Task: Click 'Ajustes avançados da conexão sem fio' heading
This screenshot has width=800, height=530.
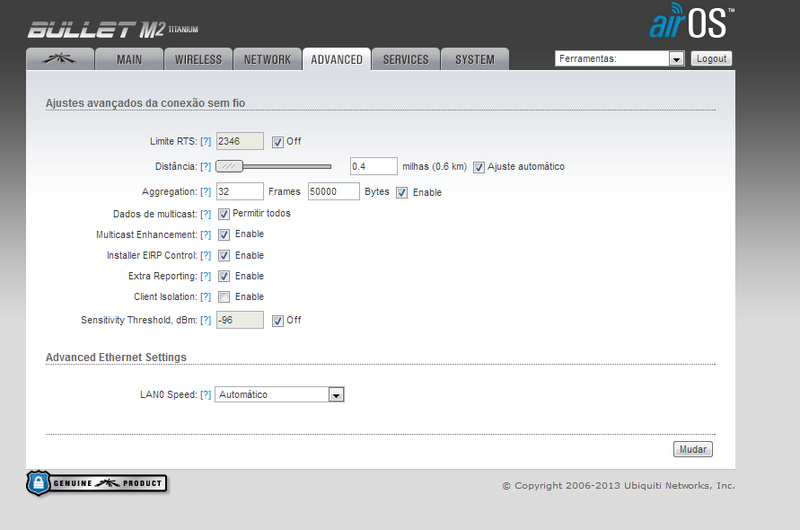Action: 145,103
